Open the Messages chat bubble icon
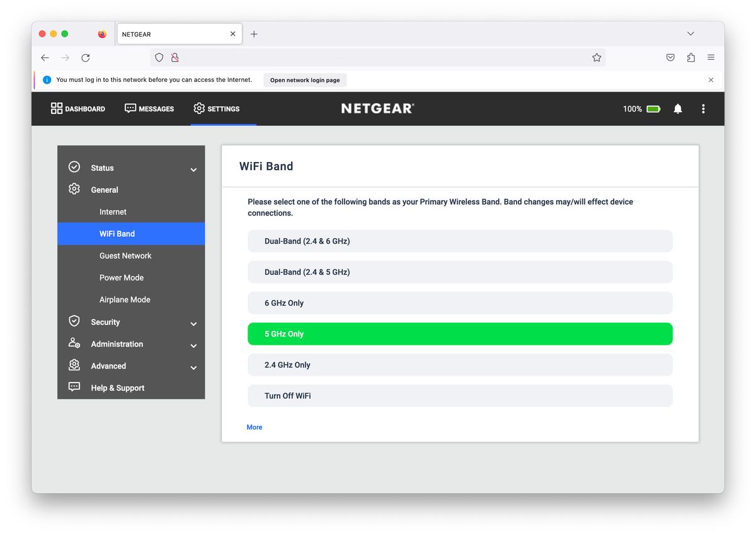Image resolution: width=756 pixels, height=535 pixels. 130,108
